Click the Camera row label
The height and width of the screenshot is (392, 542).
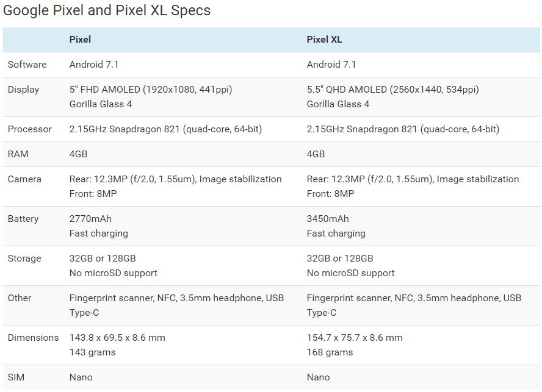[24, 179]
